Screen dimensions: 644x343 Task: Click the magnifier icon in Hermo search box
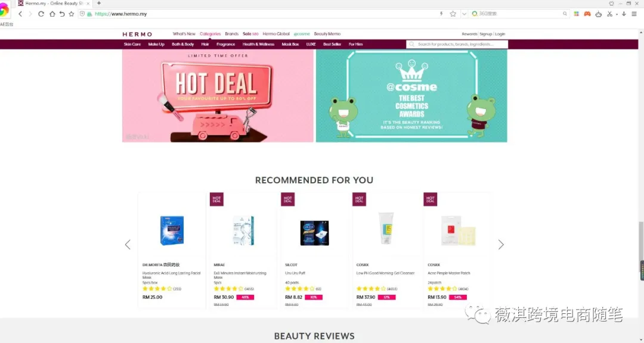[411, 44]
